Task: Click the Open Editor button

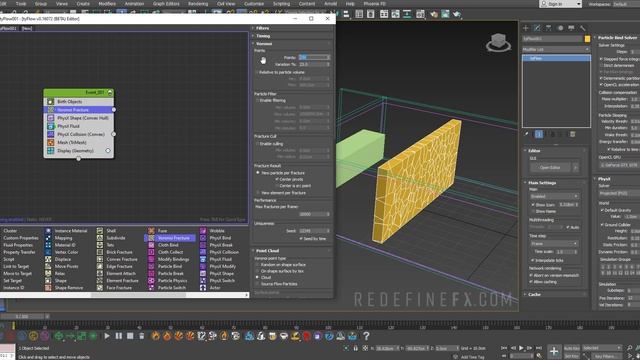Action: [x=550, y=168]
